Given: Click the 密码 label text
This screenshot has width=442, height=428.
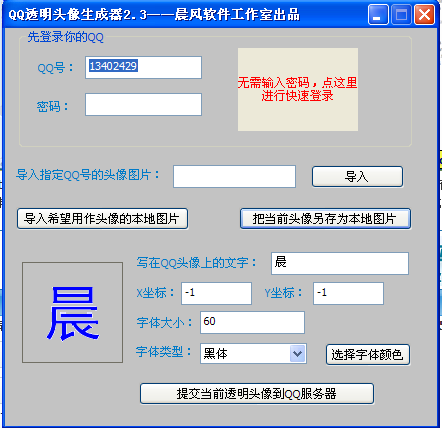Looking at the screenshot, I should [52, 106].
